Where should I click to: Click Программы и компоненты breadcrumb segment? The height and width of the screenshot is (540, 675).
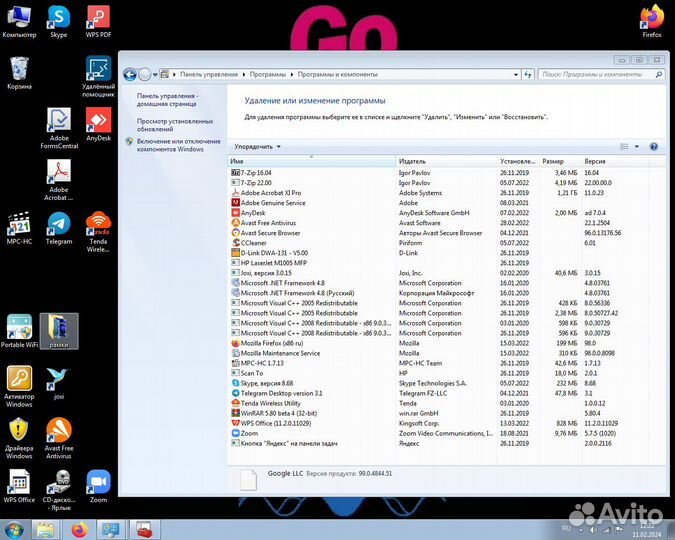pos(338,74)
